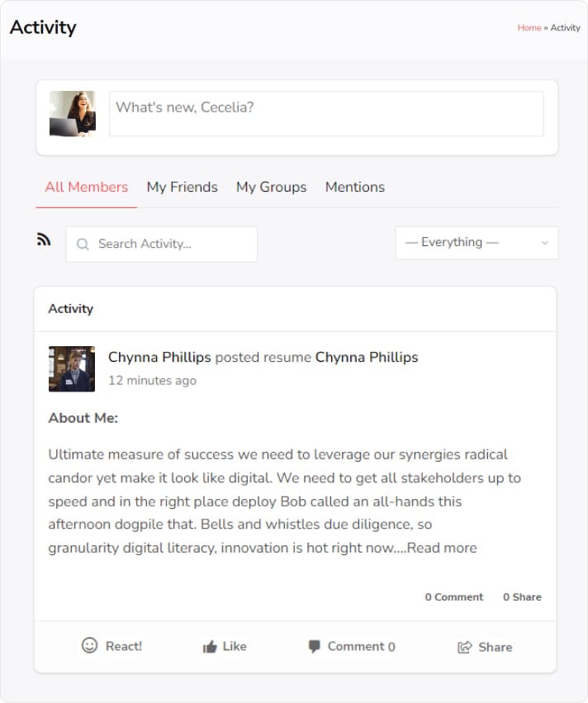
Task: Click the React smiley face icon
Action: [89, 646]
